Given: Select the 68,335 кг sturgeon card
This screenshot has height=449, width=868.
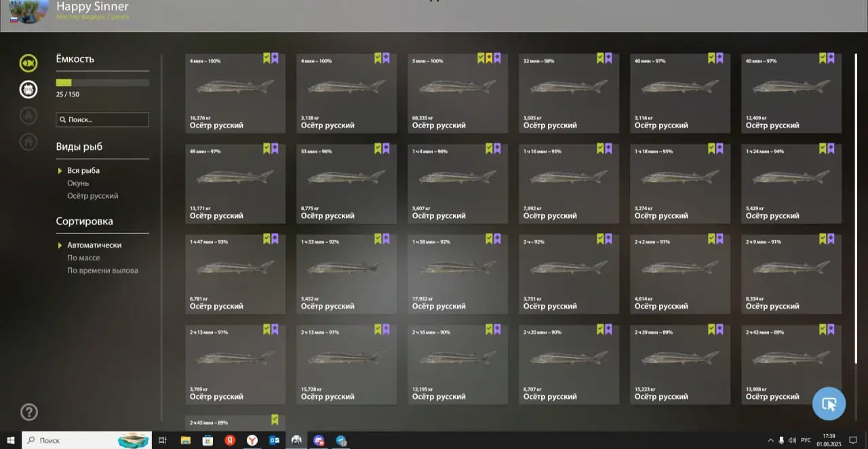Looking at the screenshot, I should [x=458, y=94].
